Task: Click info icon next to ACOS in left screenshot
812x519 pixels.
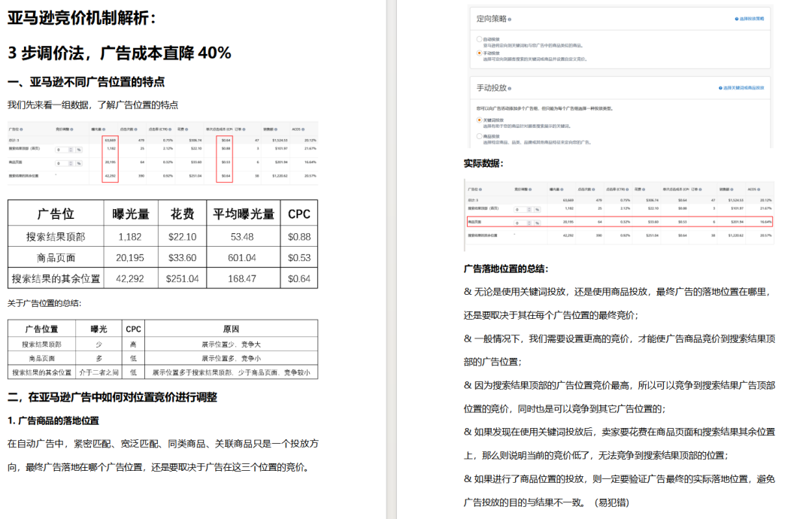Action: [303, 129]
